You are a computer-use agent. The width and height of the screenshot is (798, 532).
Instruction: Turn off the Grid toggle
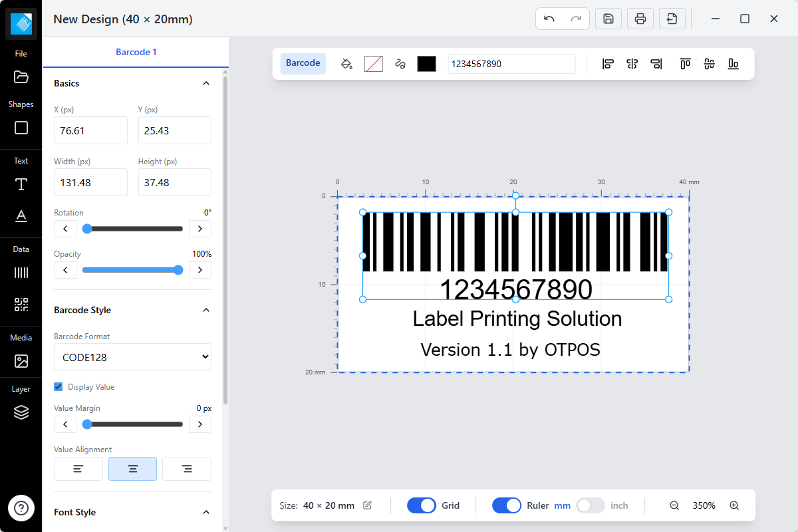422,505
